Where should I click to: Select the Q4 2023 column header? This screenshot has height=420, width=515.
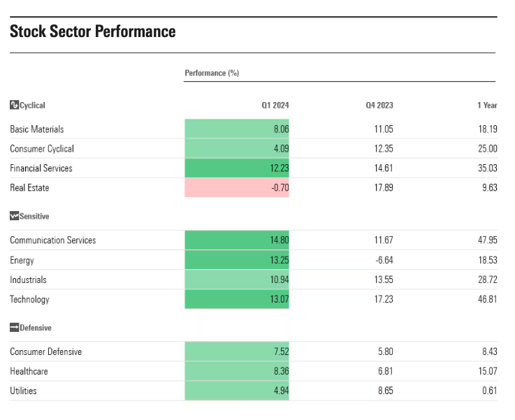pyautogui.click(x=379, y=105)
